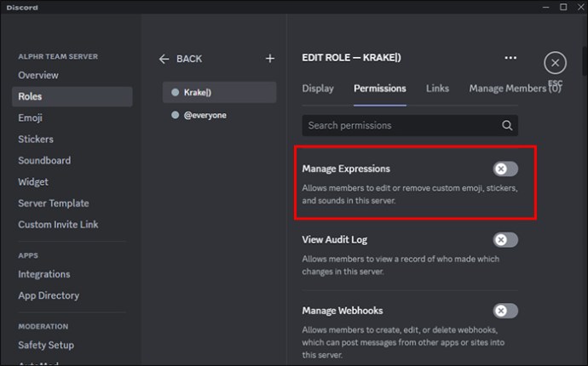588x366 pixels.
Task: Open Overview in server settings sidebar
Action: point(38,75)
